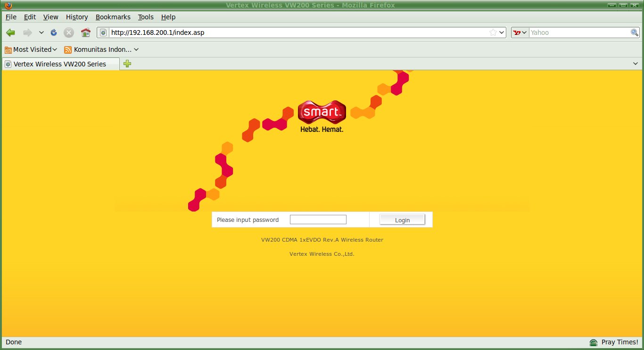Select the Vertex Wireless VW200 Series tab
This screenshot has height=350, width=644.
tap(61, 64)
